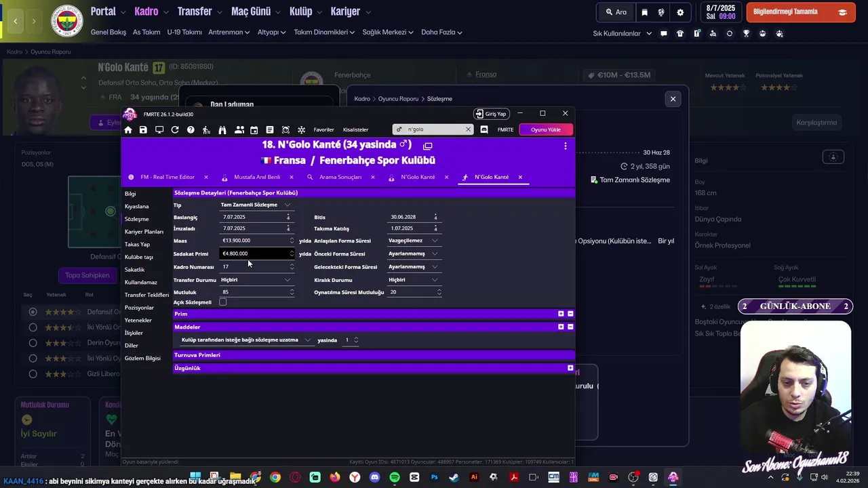This screenshot has height=488, width=868.
Task: Click Discord icon in Windows taskbar
Action: (x=374, y=477)
